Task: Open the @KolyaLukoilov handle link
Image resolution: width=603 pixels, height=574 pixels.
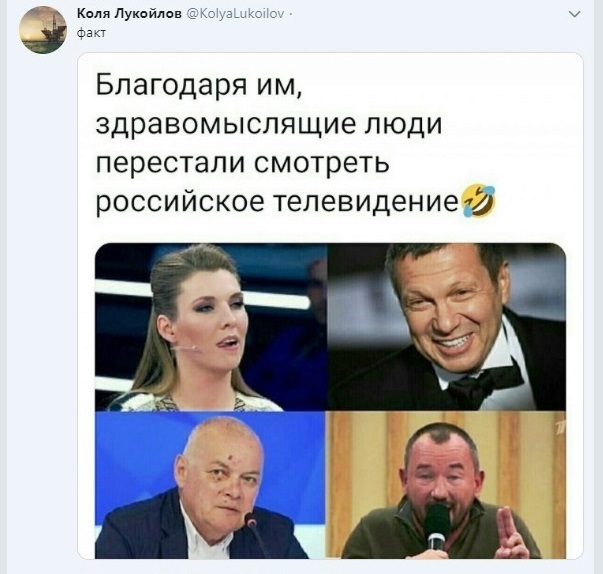Action: 235,14
